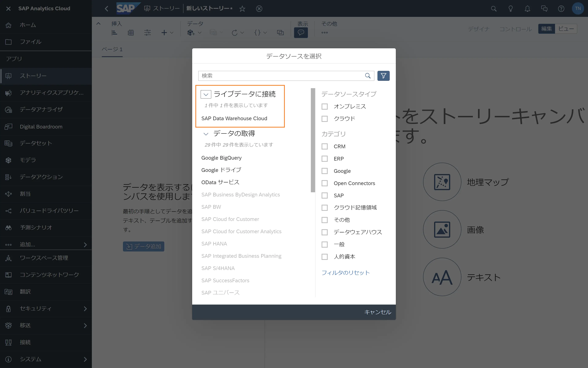Viewport: 588px width, 368px height.
Task: Select ストーリー in the sidebar
Action: point(46,76)
